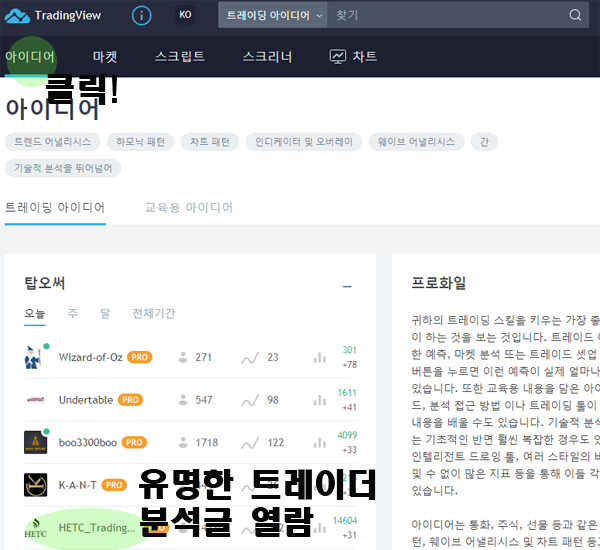Click the followers icon in Wizard-of-Oz row

click(x=183, y=357)
